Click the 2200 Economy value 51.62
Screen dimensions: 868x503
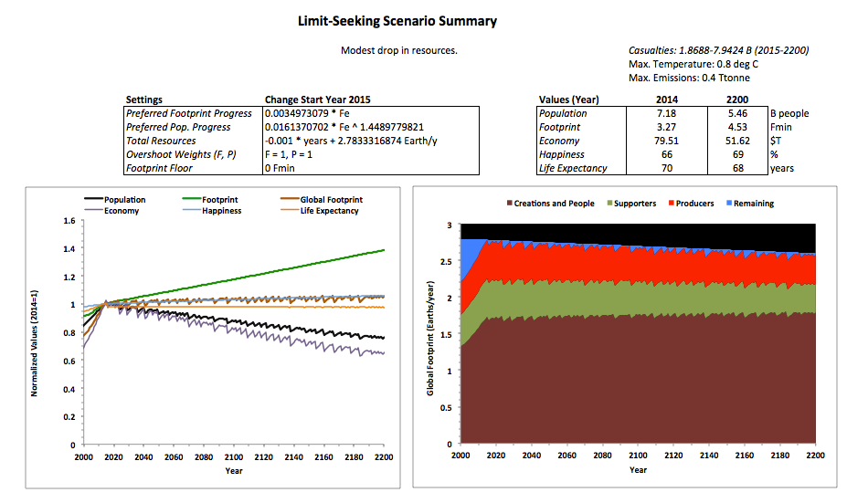pos(736,141)
